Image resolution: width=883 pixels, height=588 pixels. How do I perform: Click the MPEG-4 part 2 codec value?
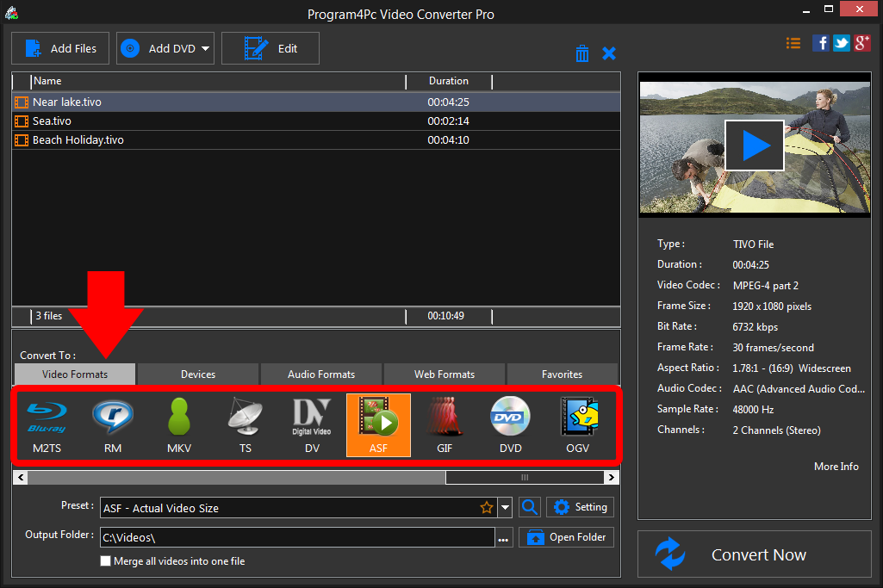click(x=765, y=286)
